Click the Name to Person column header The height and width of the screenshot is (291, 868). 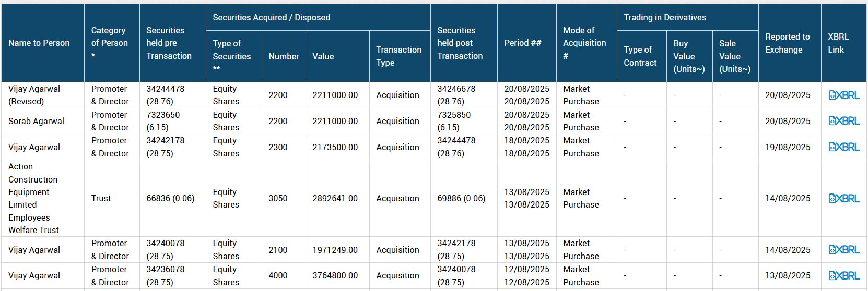coord(39,43)
